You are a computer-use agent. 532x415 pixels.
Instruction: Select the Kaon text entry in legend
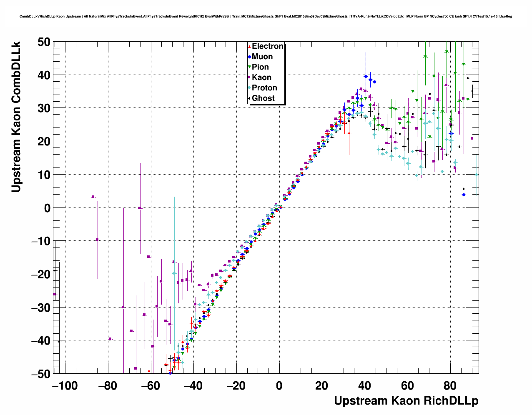point(261,77)
